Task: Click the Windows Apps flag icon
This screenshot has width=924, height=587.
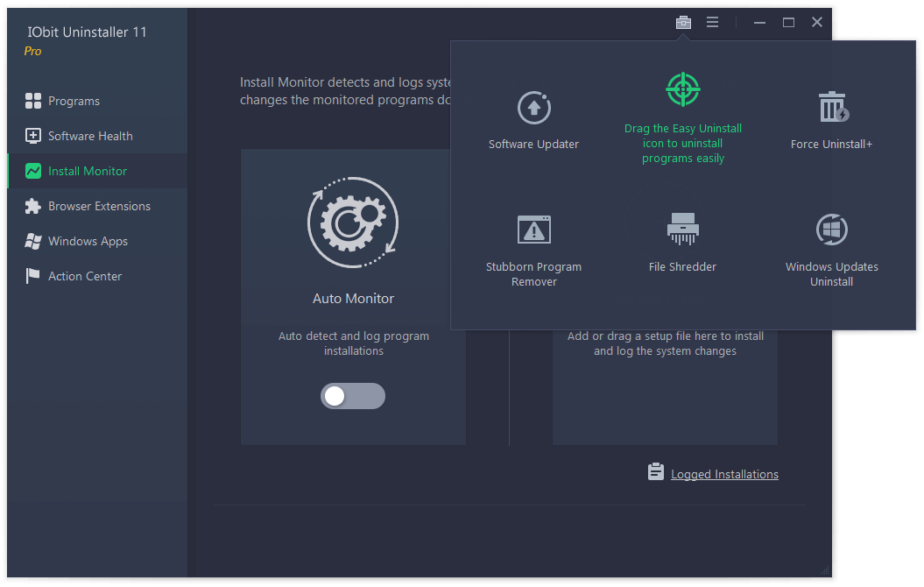Action: (33, 241)
